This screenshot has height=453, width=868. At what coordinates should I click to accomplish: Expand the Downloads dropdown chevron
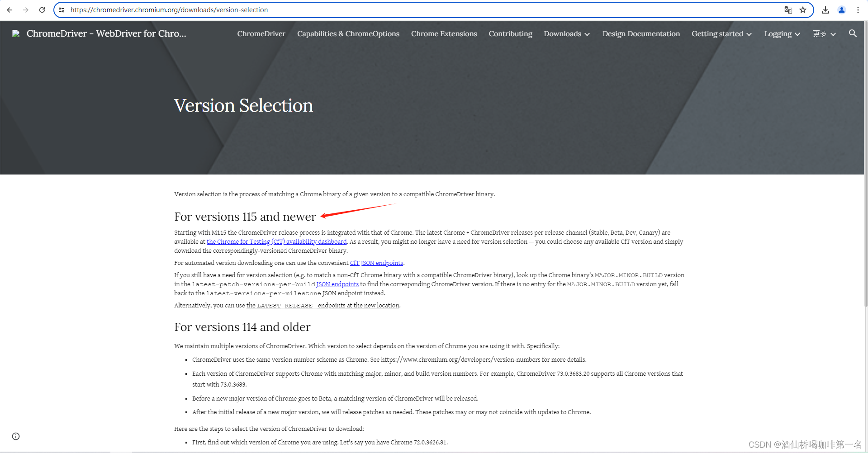pos(587,34)
